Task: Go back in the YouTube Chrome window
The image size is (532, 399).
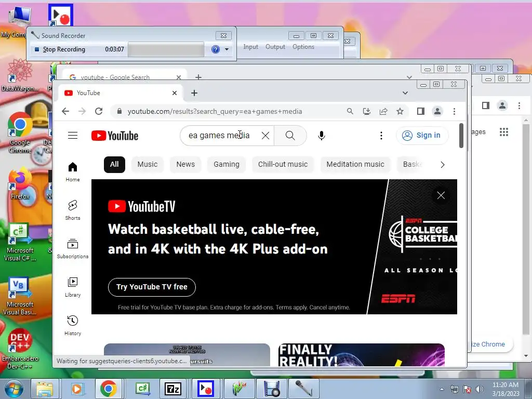Action: point(65,111)
